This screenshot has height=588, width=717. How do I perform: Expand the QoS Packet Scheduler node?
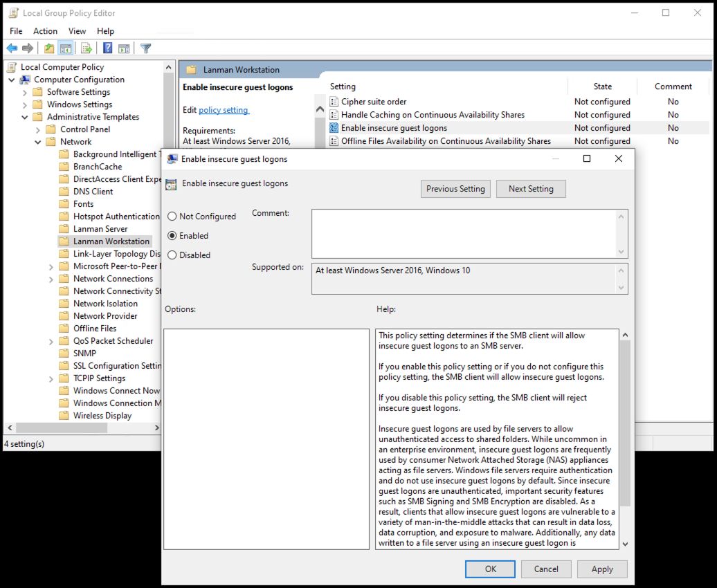coord(51,341)
